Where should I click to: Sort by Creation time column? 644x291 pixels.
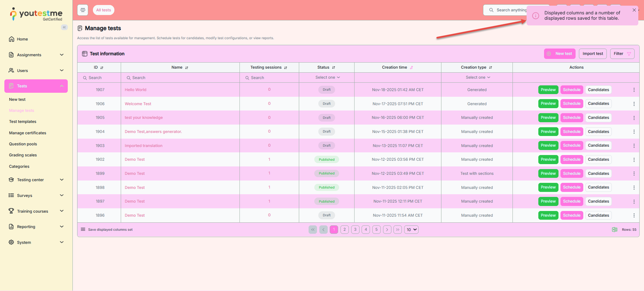pyautogui.click(x=411, y=68)
